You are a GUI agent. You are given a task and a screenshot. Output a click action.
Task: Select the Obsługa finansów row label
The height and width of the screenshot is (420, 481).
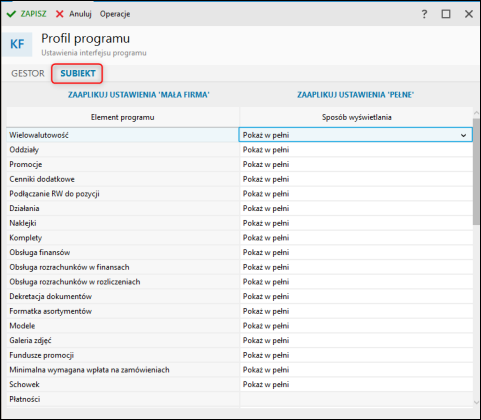click(x=40, y=252)
